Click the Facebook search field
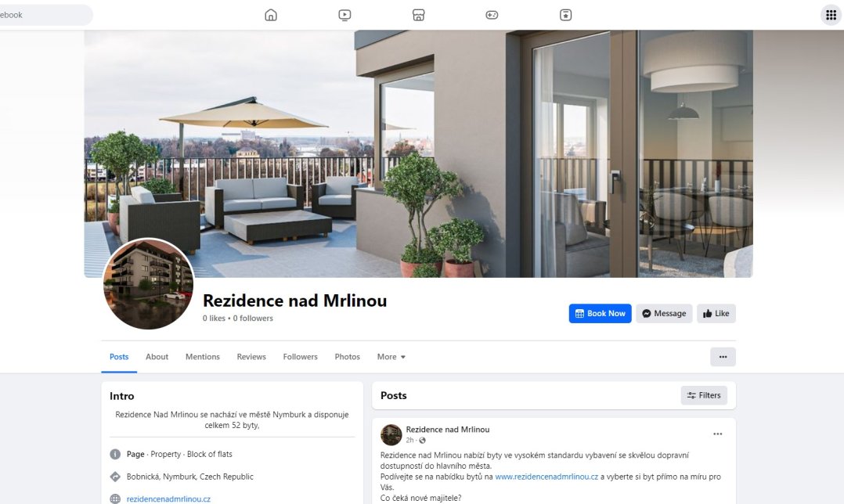Viewport: 844px width, 504px height. click(45, 15)
